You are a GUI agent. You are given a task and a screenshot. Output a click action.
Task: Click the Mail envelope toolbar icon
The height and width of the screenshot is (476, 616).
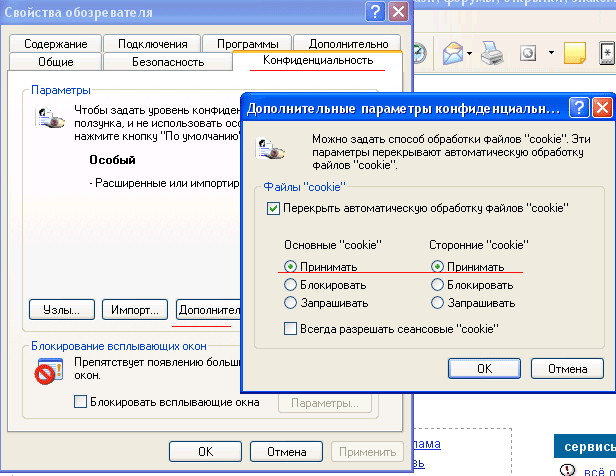[451, 52]
